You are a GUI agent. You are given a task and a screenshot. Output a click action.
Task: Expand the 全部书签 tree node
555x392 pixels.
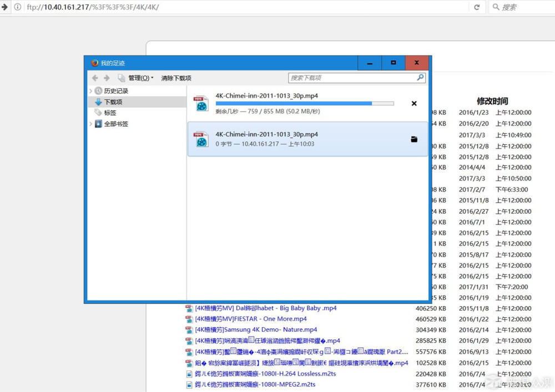point(90,124)
